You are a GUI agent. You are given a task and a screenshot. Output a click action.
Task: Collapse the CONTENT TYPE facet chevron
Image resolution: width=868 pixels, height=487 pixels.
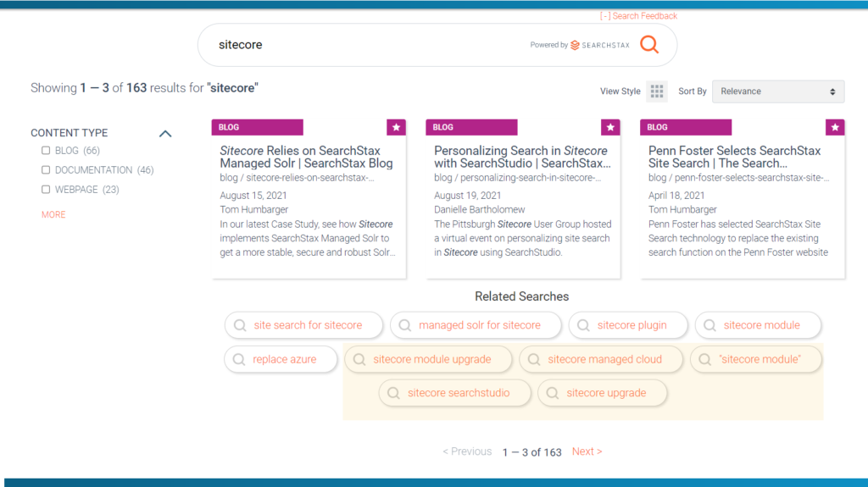[165, 133]
